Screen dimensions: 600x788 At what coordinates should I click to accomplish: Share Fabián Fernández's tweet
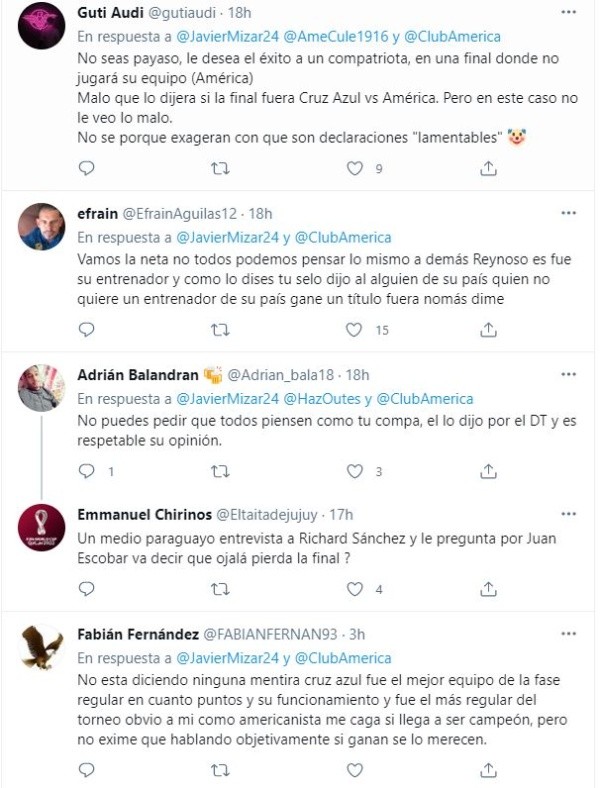click(488, 771)
